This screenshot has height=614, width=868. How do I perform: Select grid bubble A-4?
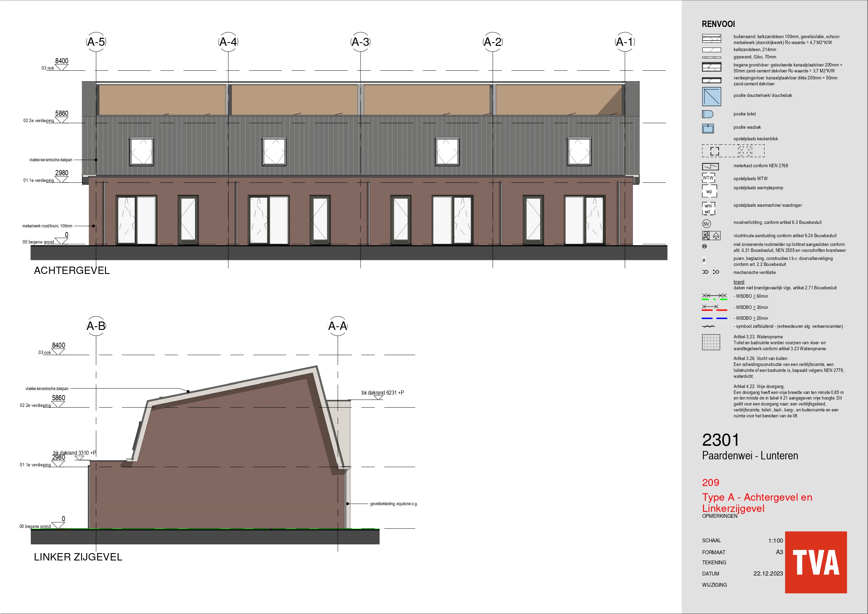click(x=228, y=42)
